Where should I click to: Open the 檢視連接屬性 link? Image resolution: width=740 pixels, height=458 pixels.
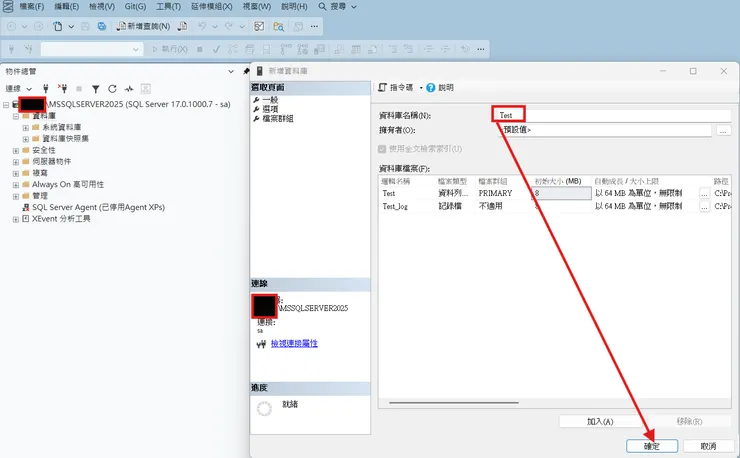tap(294, 343)
